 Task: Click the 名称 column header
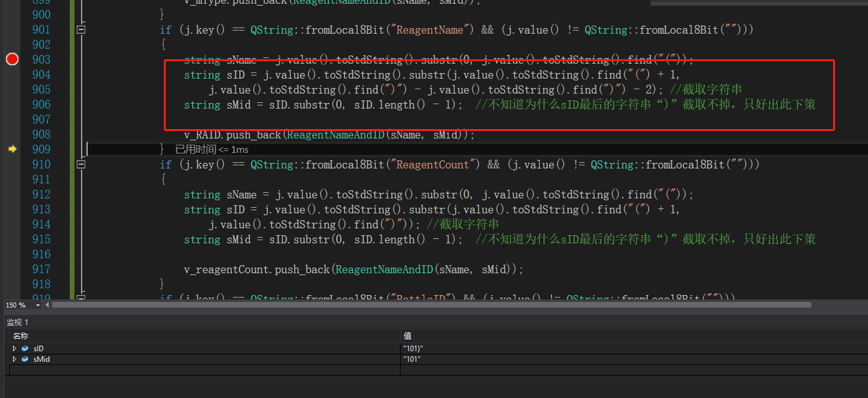point(21,336)
